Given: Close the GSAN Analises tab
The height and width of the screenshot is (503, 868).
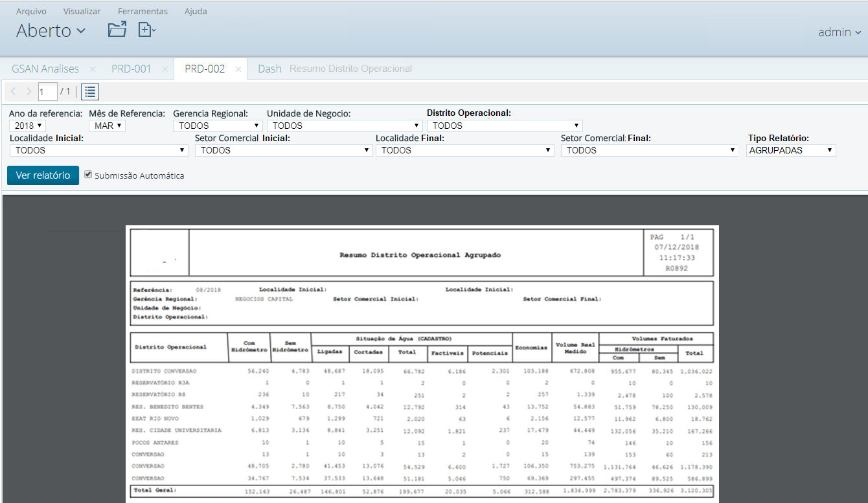Looking at the screenshot, I should tap(93, 69).
